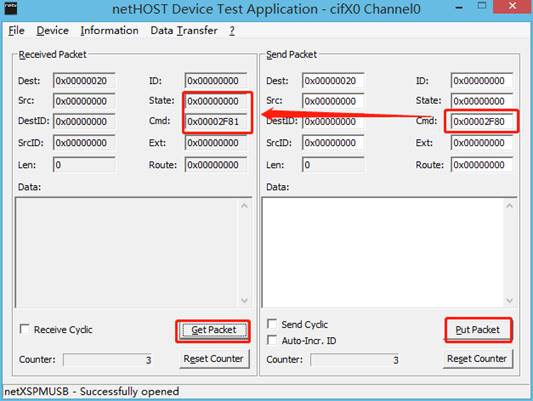Click the netHOST app icon in title bar
Image resolution: width=533 pixels, height=401 pixels.
11,8
